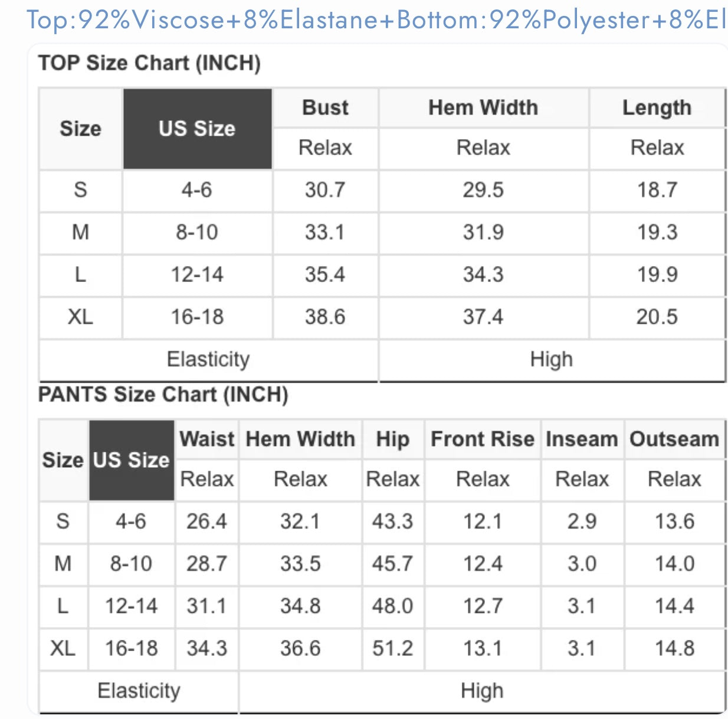Image resolution: width=728 pixels, height=719 pixels.
Task: Select the 45.7 hip value for pants M
Action: tap(392, 564)
